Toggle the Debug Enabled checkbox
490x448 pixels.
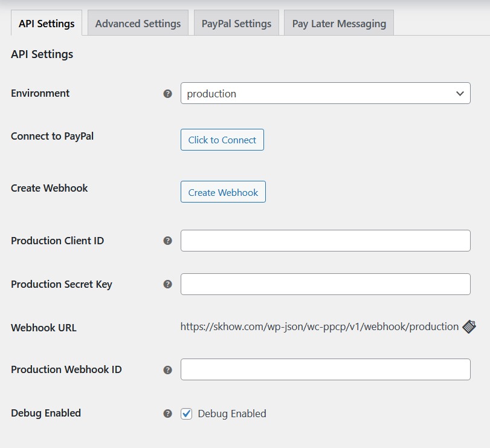pyautogui.click(x=186, y=414)
